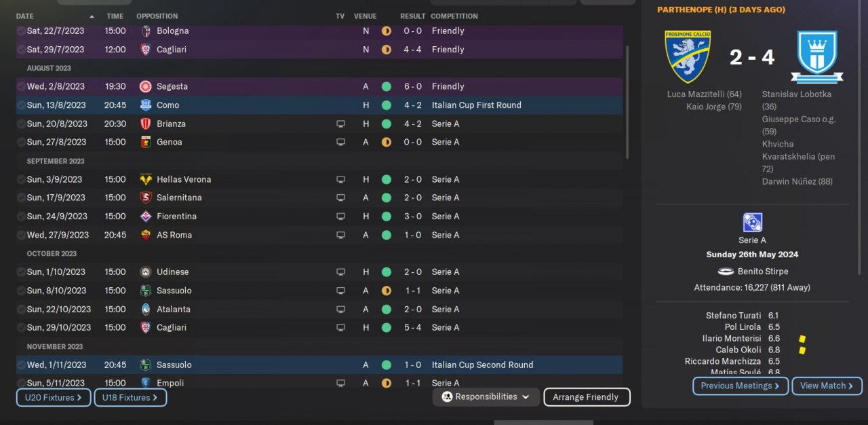Toggle the checkmark on the Fiorentina fixture row
This screenshot has width=868, height=425.
[21, 217]
